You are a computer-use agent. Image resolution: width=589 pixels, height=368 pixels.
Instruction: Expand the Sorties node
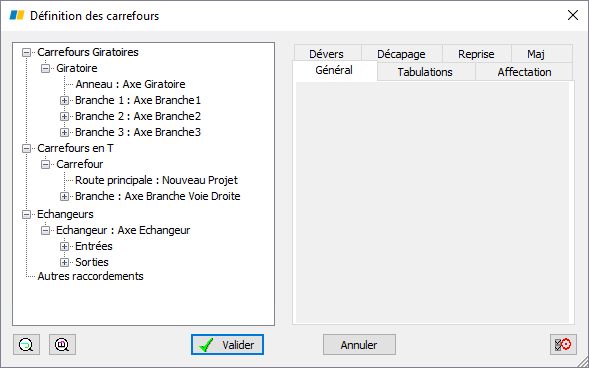click(x=64, y=262)
